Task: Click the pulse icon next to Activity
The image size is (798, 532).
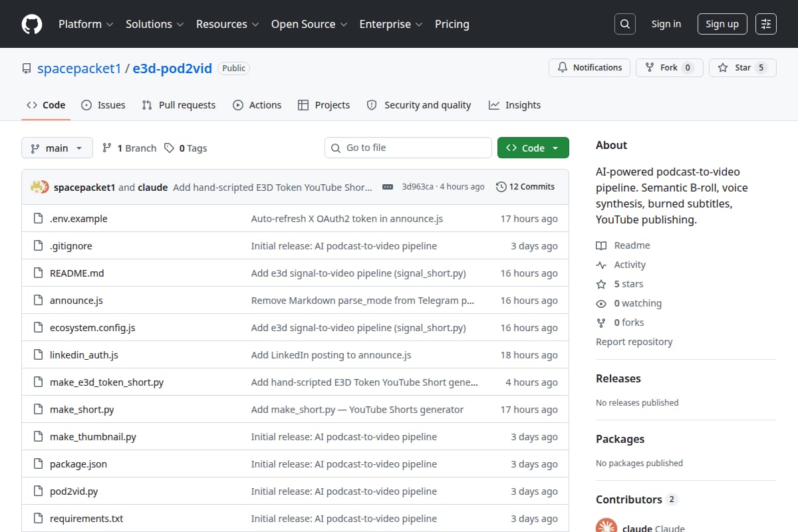Action: coord(601,265)
